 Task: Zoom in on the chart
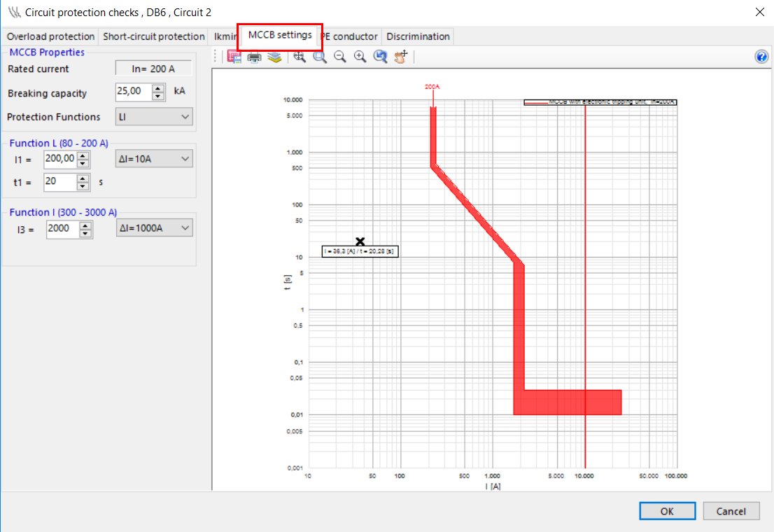click(360, 57)
